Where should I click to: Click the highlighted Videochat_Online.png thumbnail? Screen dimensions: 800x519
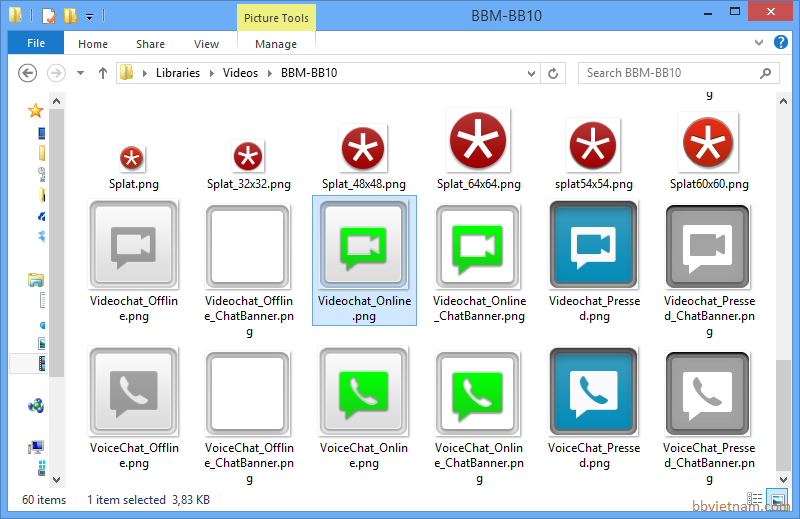(x=364, y=245)
